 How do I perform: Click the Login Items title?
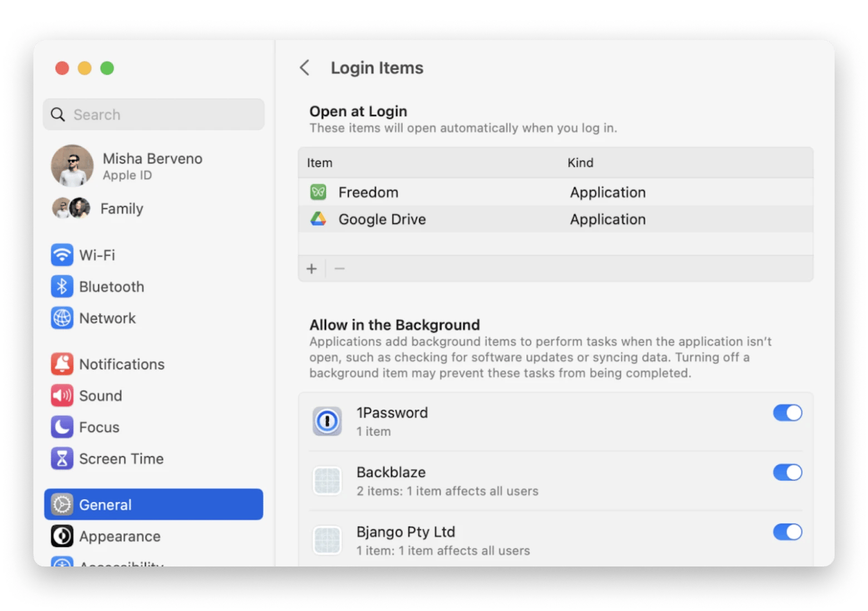(377, 68)
